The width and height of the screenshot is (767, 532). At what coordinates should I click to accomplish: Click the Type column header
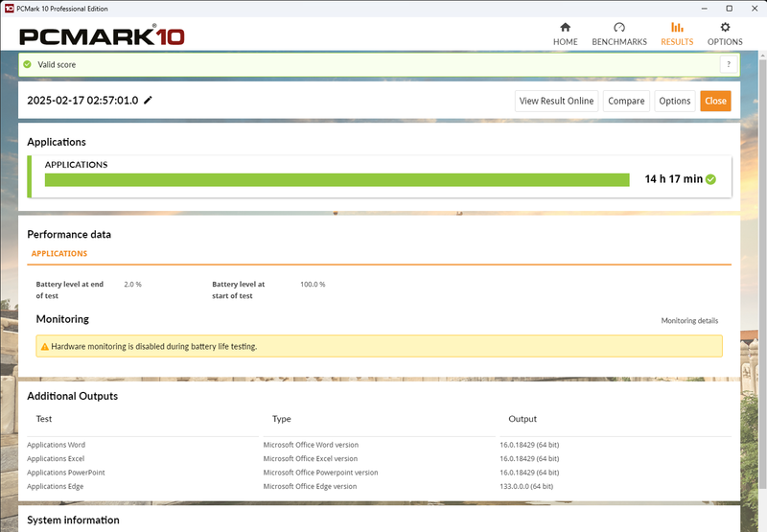[x=281, y=419]
